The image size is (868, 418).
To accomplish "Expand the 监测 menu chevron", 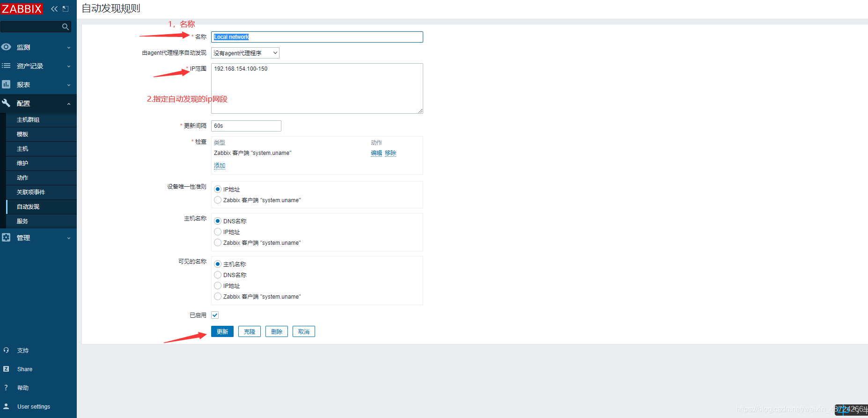I will click(69, 47).
